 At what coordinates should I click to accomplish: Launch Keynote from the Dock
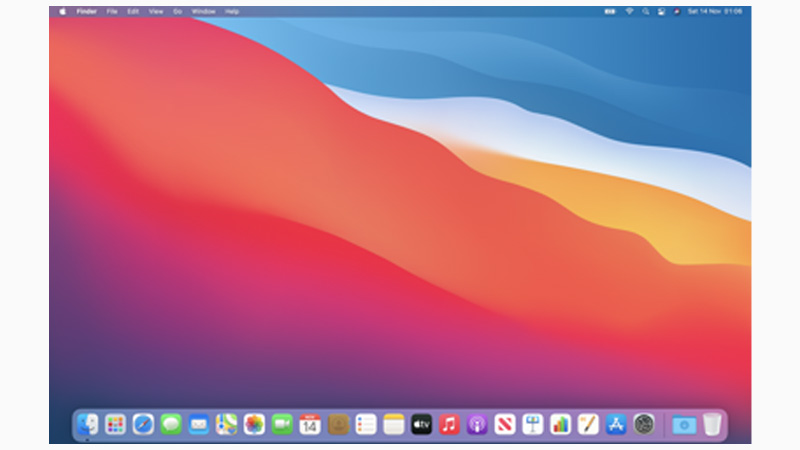(533, 424)
